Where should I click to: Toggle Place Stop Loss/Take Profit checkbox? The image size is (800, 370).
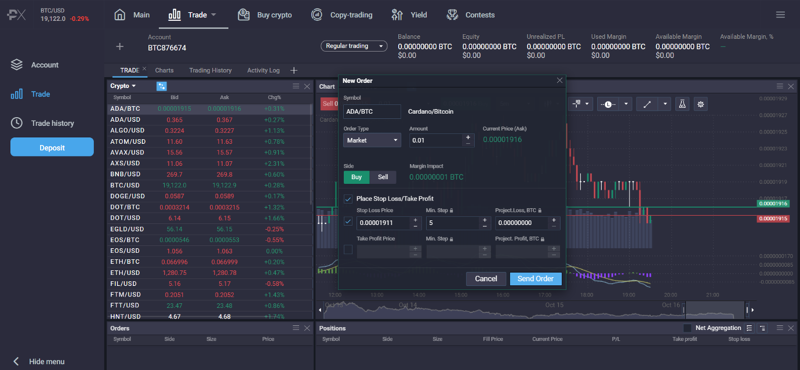pyautogui.click(x=348, y=199)
